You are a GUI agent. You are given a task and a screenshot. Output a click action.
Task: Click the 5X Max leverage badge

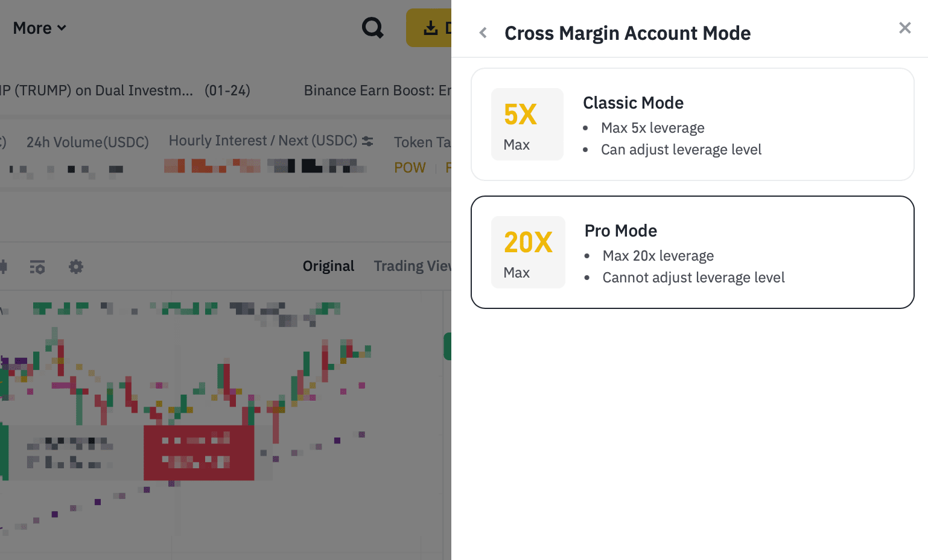[x=527, y=124]
